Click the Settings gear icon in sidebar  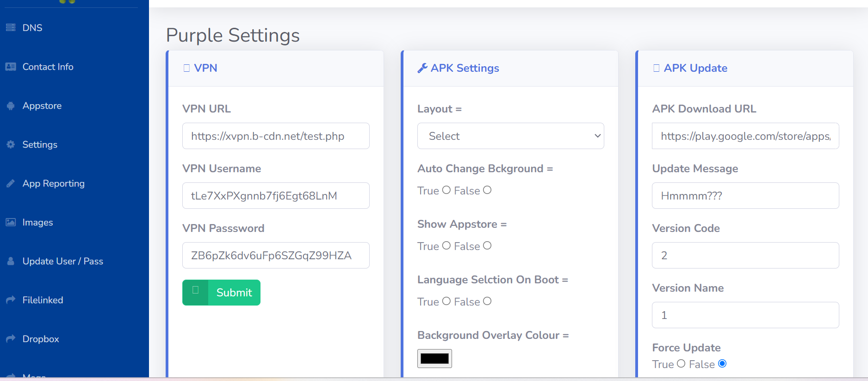tap(11, 144)
